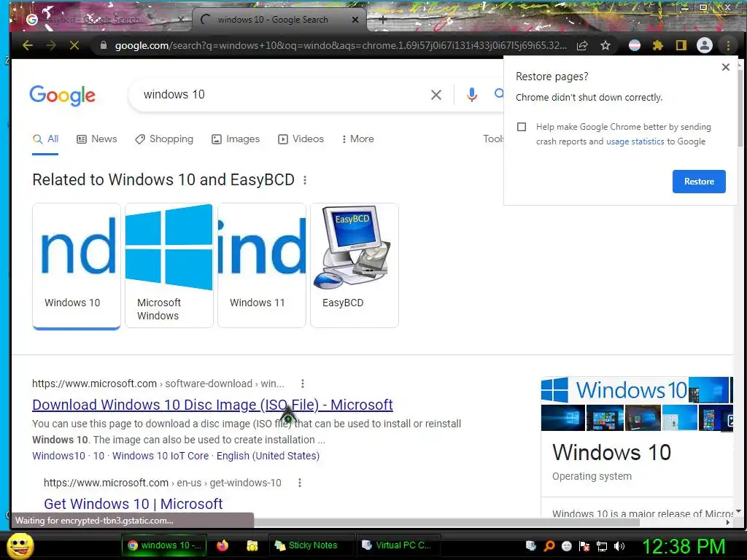This screenshot has width=747, height=560.
Task: Click the red-X flag tray icon
Action: (584, 546)
